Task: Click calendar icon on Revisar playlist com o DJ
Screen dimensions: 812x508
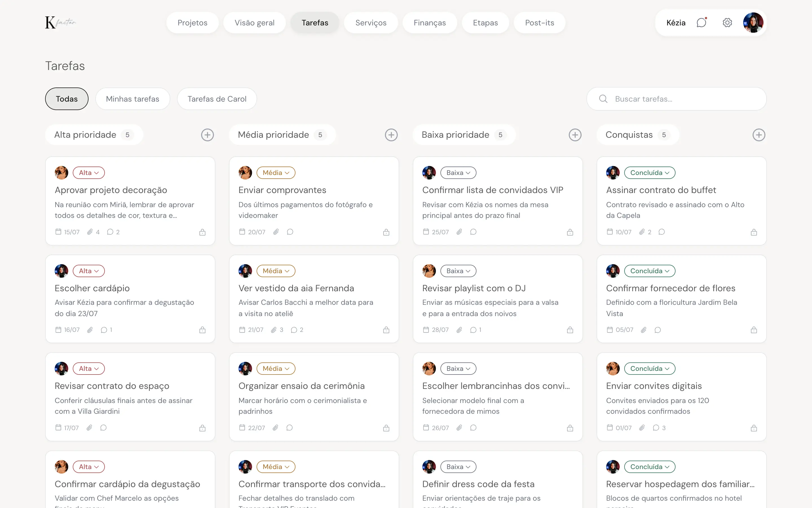Action: click(x=426, y=330)
